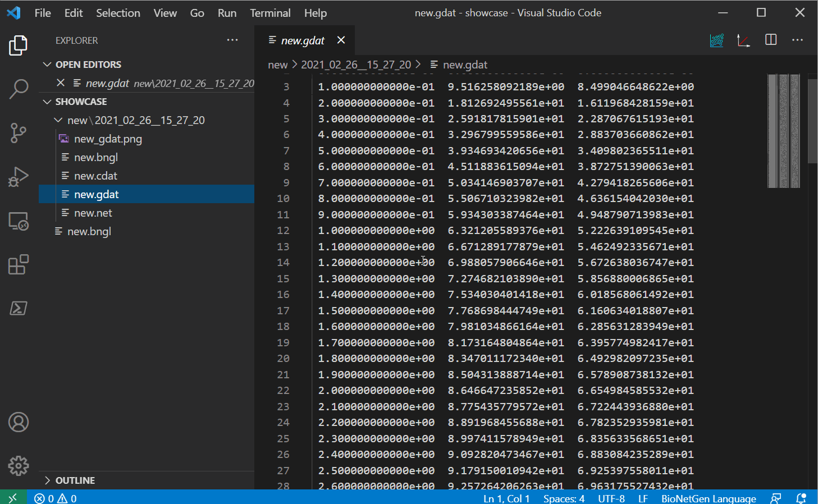Open the Help menu
The height and width of the screenshot is (504, 818).
tap(316, 13)
